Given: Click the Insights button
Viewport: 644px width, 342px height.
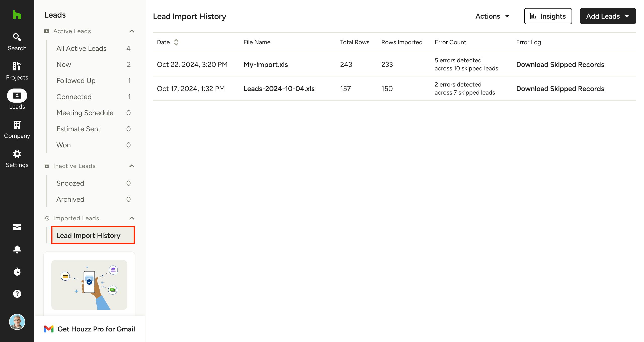Looking at the screenshot, I should 548,16.
